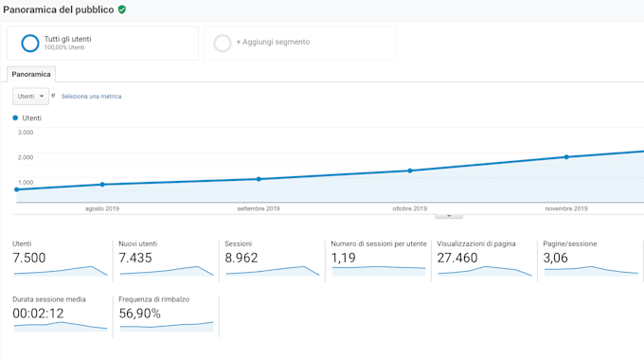Image resolution: width=644 pixels, height=359 pixels.
Task: Open the Frequenza di rimbalzo sparkline
Action: 167,327
